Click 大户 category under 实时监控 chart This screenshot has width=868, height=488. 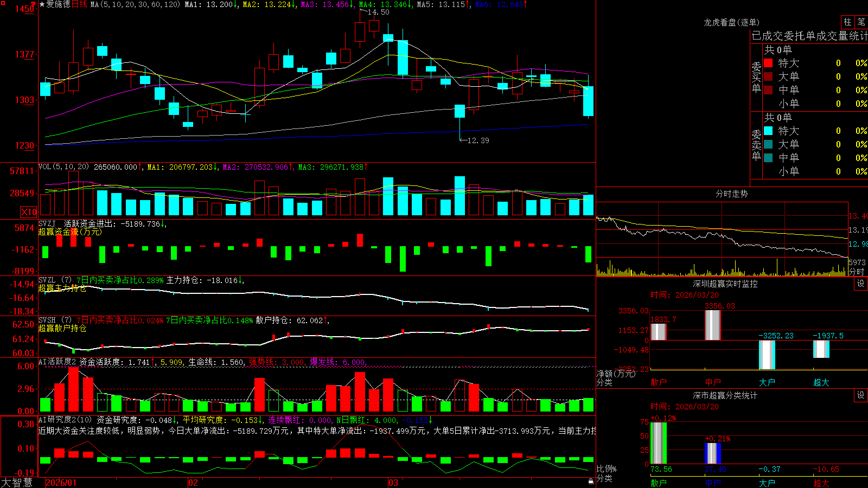tap(767, 382)
